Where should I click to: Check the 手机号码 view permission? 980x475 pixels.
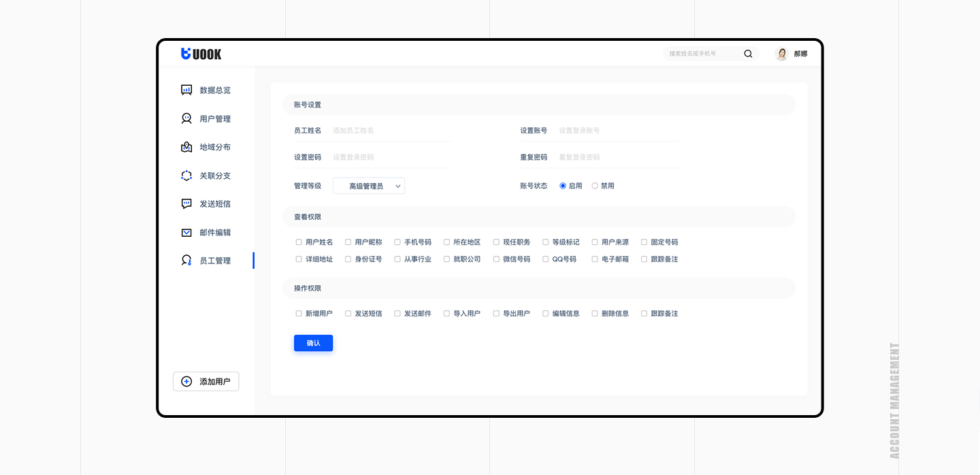pos(396,242)
